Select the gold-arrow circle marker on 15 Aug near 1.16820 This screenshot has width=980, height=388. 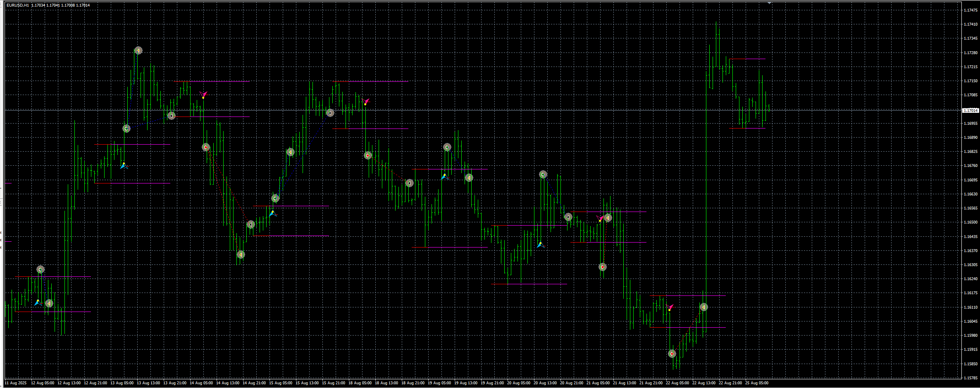(290, 152)
